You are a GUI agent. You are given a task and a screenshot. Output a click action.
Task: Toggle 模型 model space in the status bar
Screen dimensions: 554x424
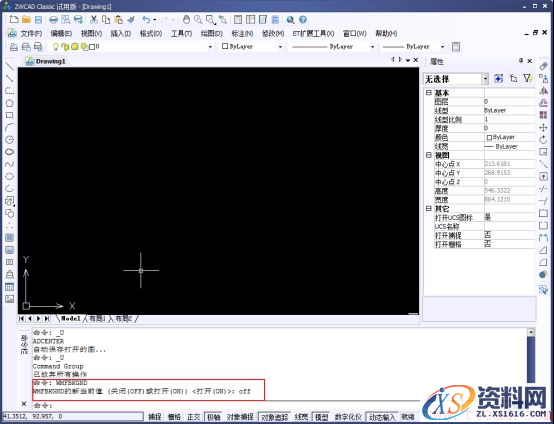tap(322, 417)
